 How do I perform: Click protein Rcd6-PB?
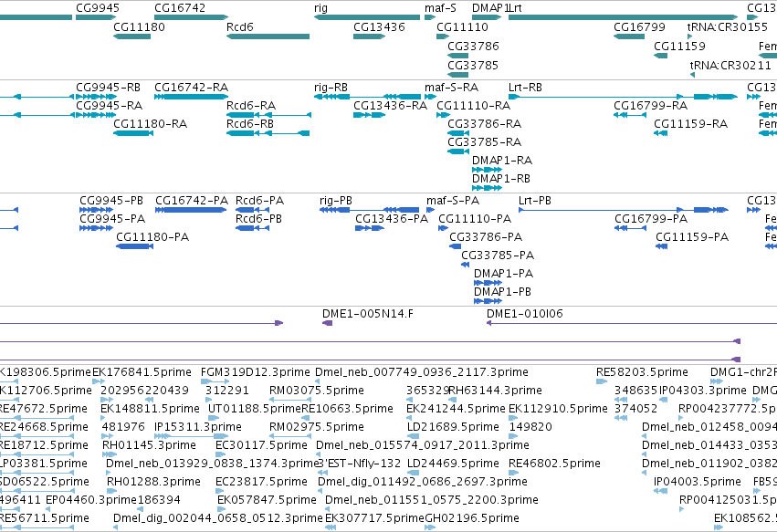click(x=258, y=219)
